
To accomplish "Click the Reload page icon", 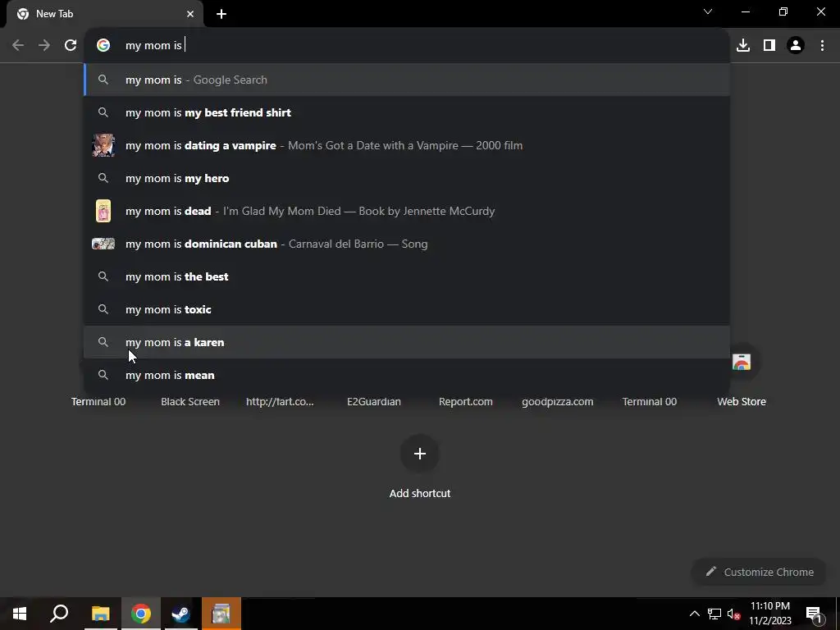I will point(71,46).
